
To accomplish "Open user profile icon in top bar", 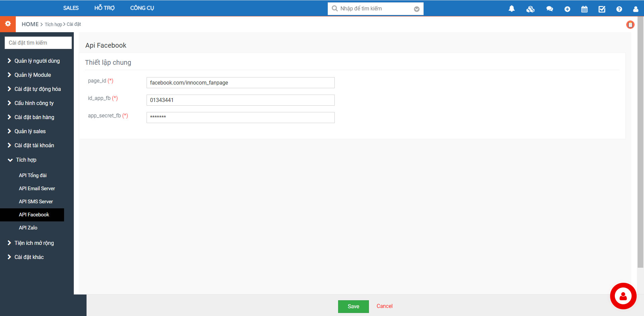I will [636, 9].
